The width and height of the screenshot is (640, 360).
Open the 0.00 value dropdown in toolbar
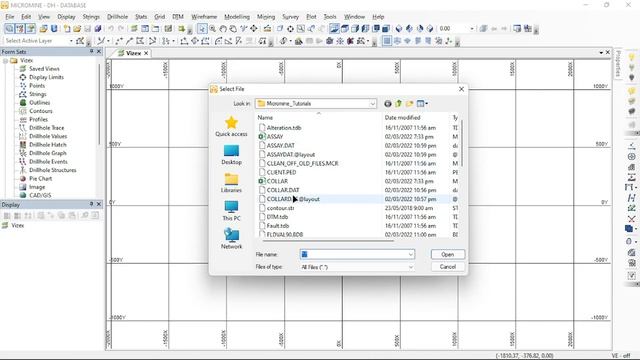pos(472,29)
